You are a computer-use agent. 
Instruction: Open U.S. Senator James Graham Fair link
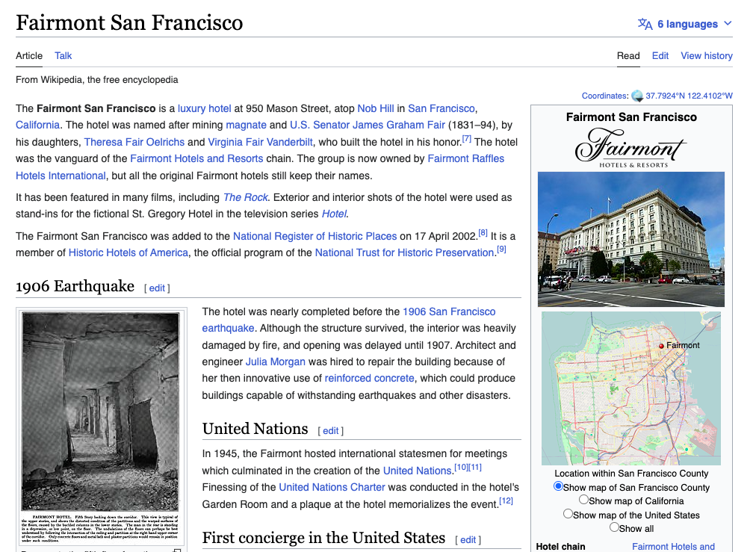[x=368, y=125]
